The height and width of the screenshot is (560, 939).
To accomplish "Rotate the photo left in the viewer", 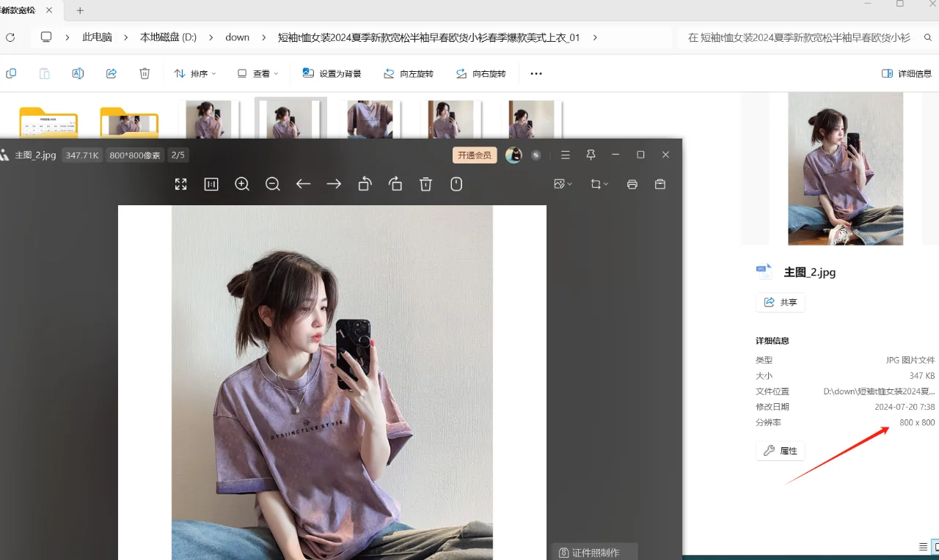I will coord(365,184).
